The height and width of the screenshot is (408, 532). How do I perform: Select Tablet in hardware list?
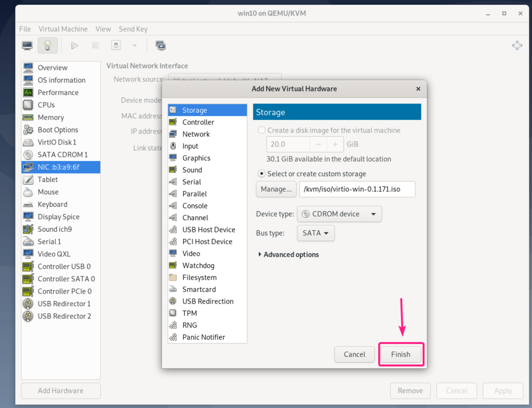point(61,179)
